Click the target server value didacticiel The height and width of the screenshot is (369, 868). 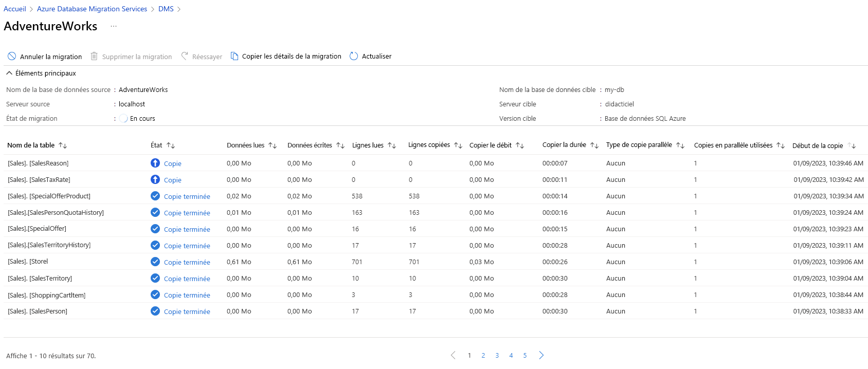(620, 104)
